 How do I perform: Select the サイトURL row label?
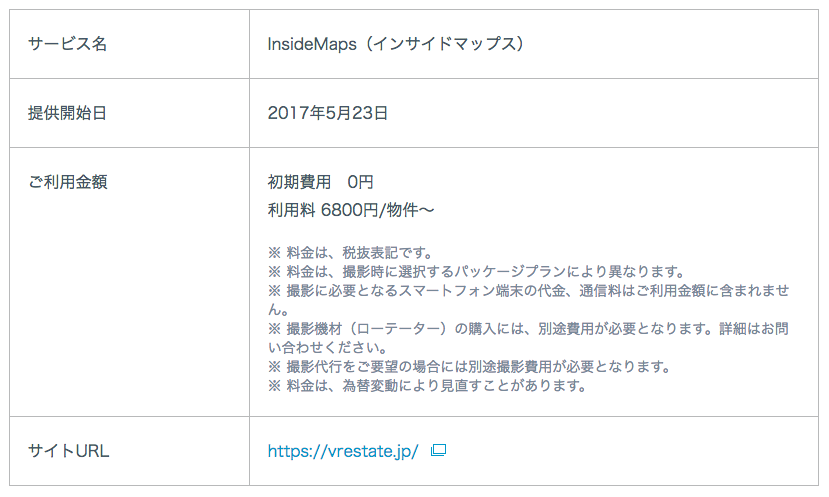pyautogui.click(x=68, y=451)
